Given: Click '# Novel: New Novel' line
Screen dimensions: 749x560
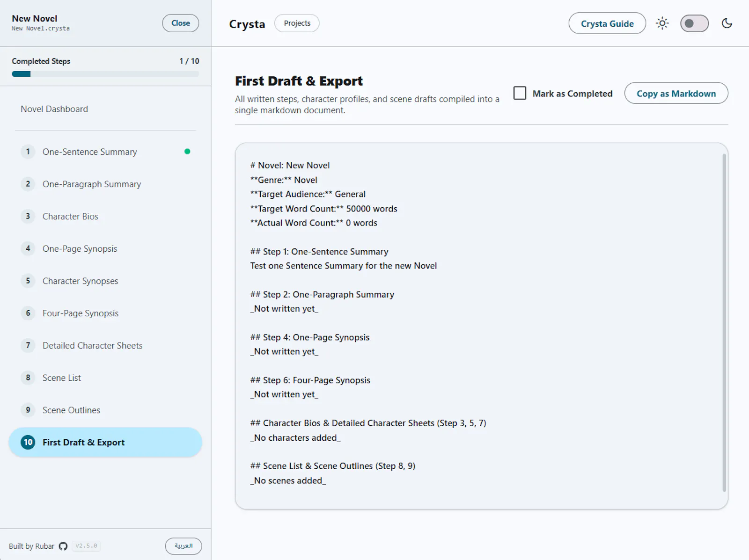Looking at the screenshot, I should [290, 165].
